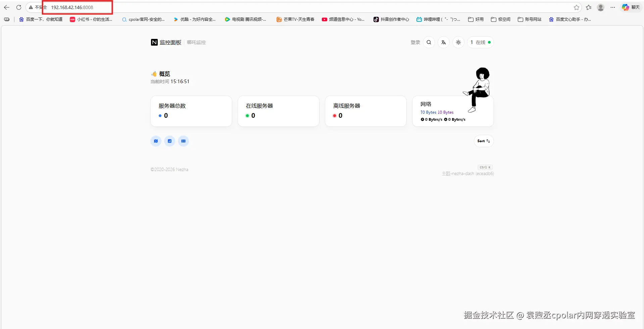Viewport: 644px width, 329px height.
Task: Open the Copilot 聊天 button
Action: point(631,7)
